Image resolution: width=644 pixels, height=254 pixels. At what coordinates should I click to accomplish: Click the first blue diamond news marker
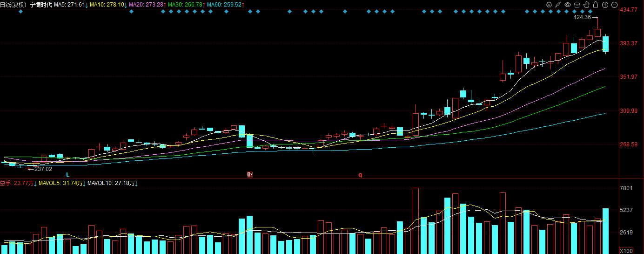[20, 12]
